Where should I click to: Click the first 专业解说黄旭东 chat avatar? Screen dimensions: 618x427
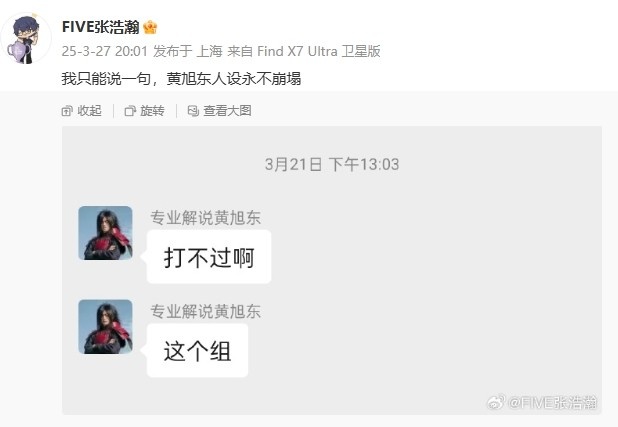105,233
